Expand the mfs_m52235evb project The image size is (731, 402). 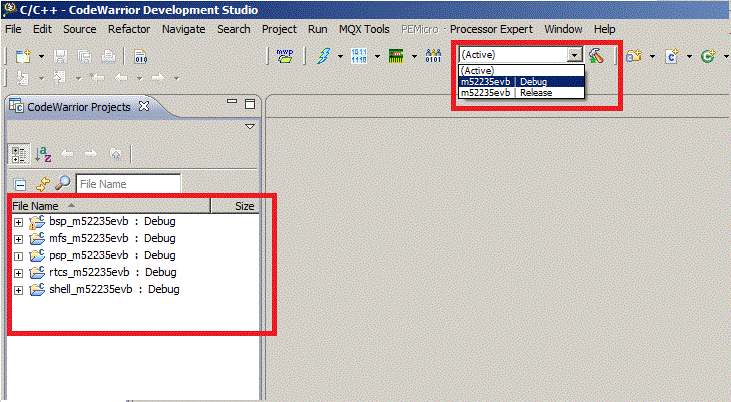18,239
